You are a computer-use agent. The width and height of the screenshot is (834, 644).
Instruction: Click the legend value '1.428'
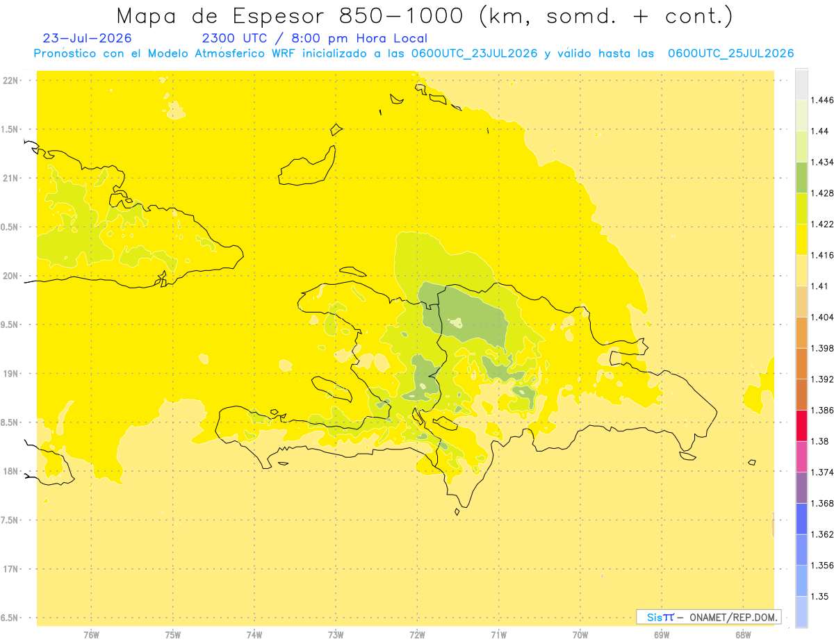(822, 193)
